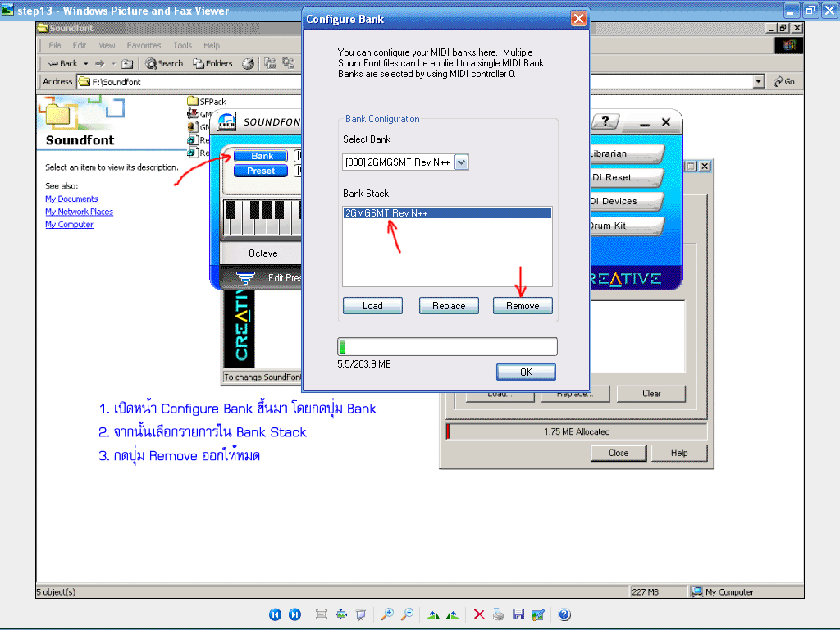Viewport: 840px width, 630px height.
Task: Click the Load button in Configure Bank
Action: click(372, 305)
